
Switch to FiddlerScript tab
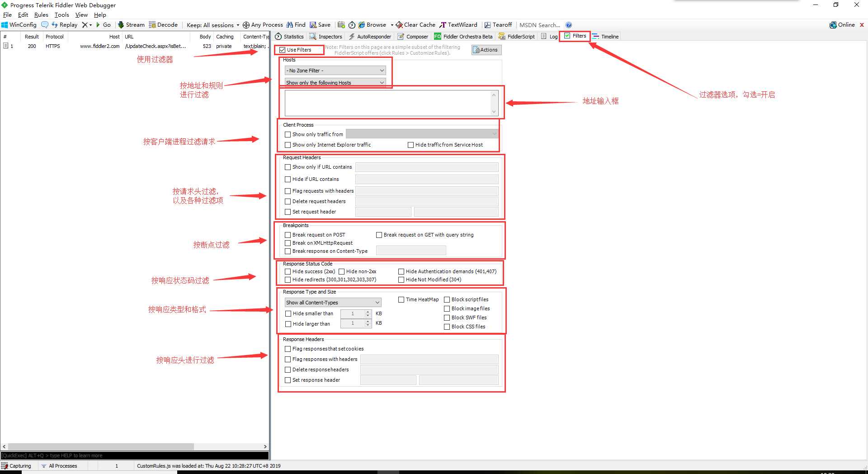[x=517, y=37]
